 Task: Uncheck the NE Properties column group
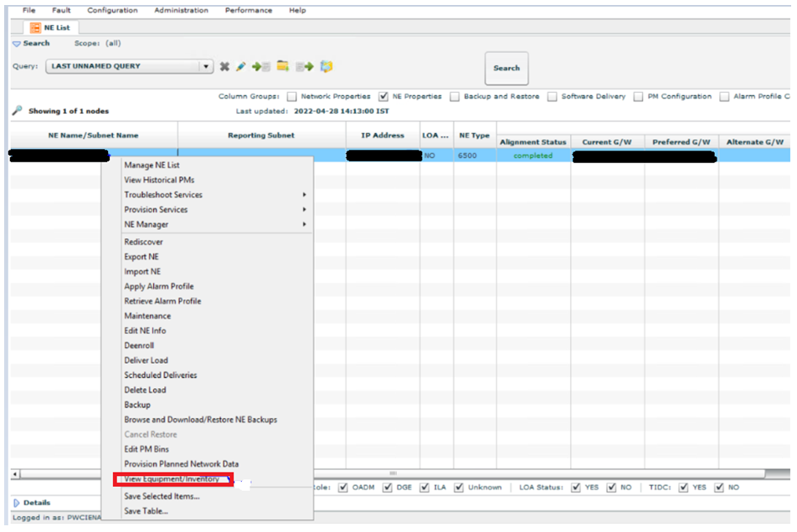(x=383, y=96)
